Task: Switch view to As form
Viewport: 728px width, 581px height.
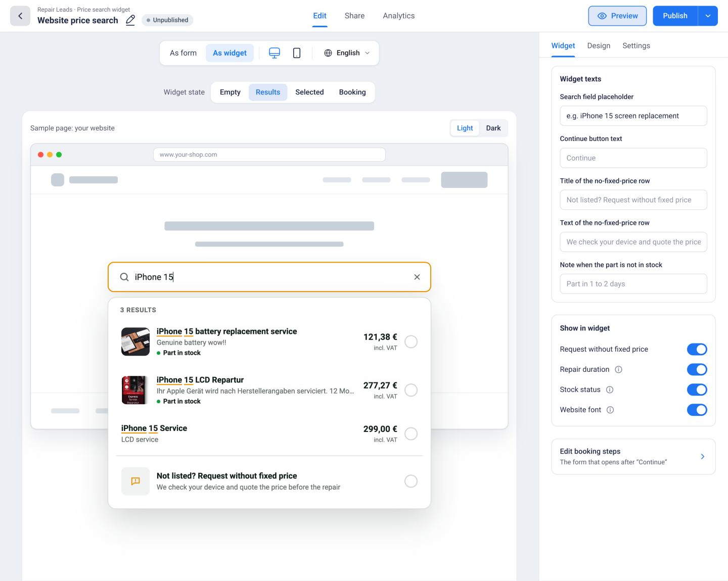Action: [183, 53]
